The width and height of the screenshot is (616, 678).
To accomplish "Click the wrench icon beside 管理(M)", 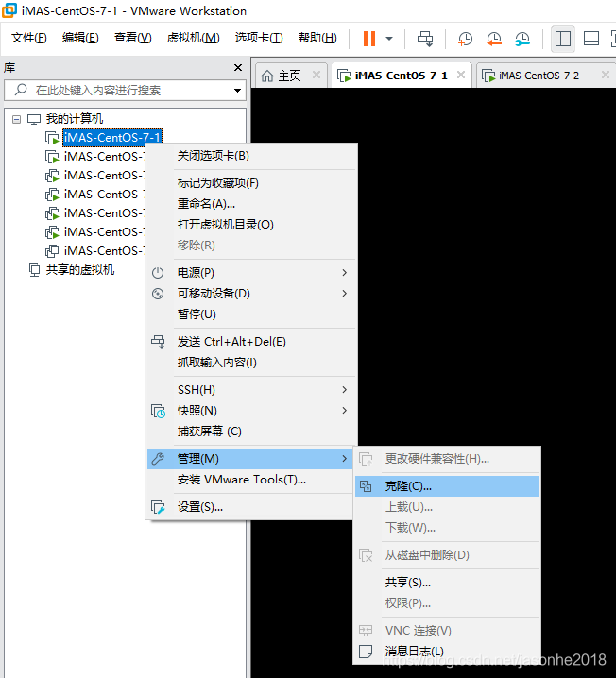I will point(158,459).
